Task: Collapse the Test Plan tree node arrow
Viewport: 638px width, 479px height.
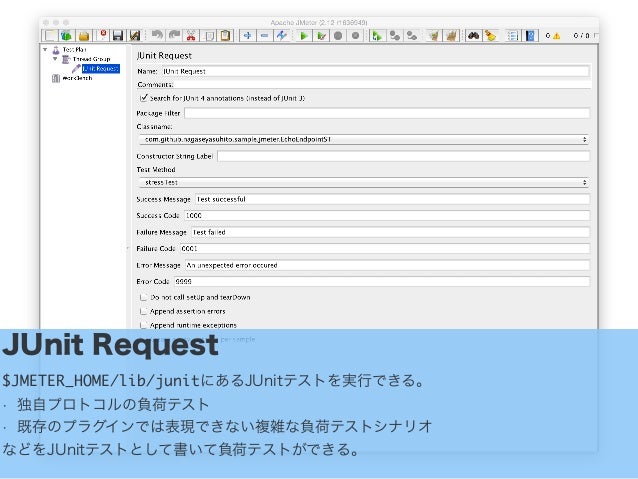Action: [x=45, y=49]
